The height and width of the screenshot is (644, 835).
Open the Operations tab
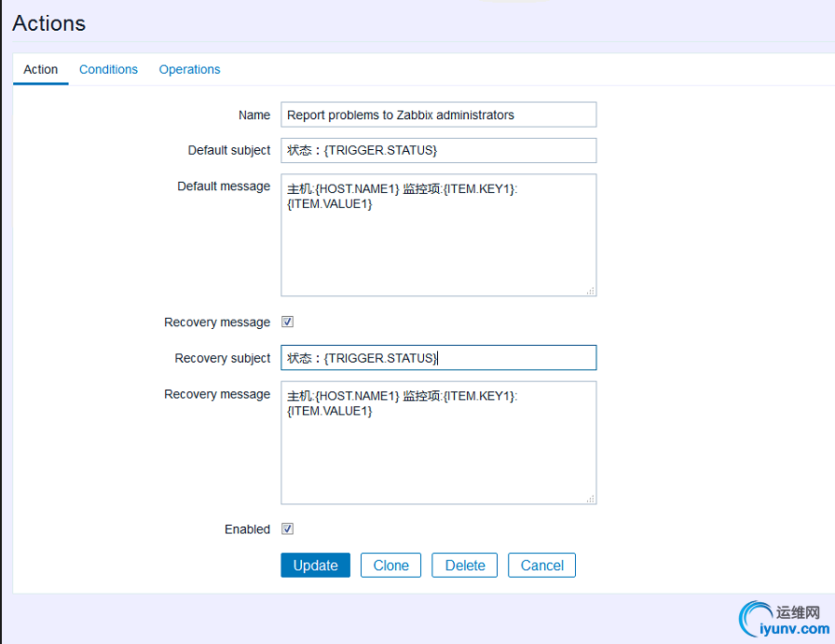click(x=189, y=70)
